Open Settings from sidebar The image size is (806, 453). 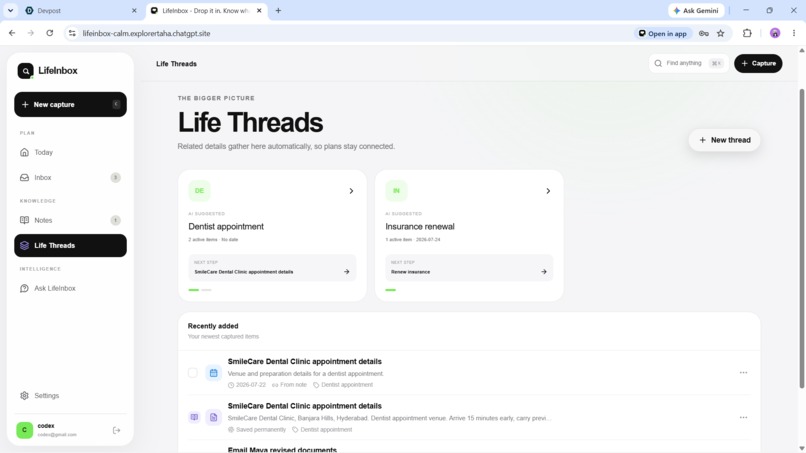70,395
